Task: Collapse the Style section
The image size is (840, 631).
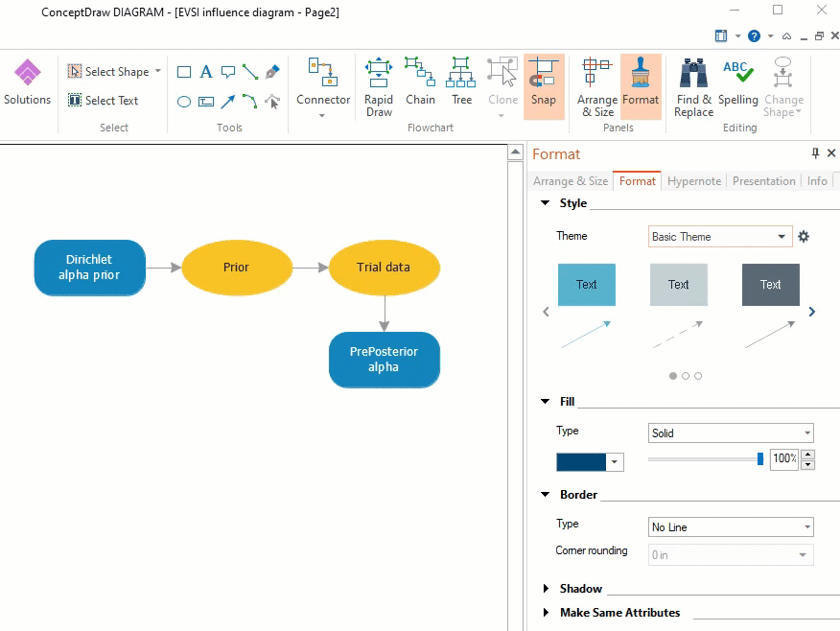Action: (546, 203)
